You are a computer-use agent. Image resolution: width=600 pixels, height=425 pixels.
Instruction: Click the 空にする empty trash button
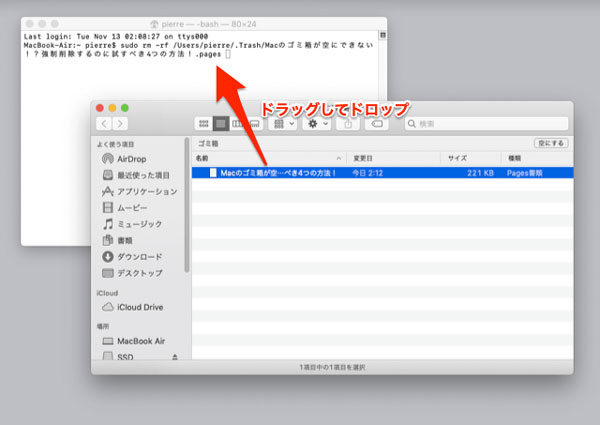[x=551, y=143]
